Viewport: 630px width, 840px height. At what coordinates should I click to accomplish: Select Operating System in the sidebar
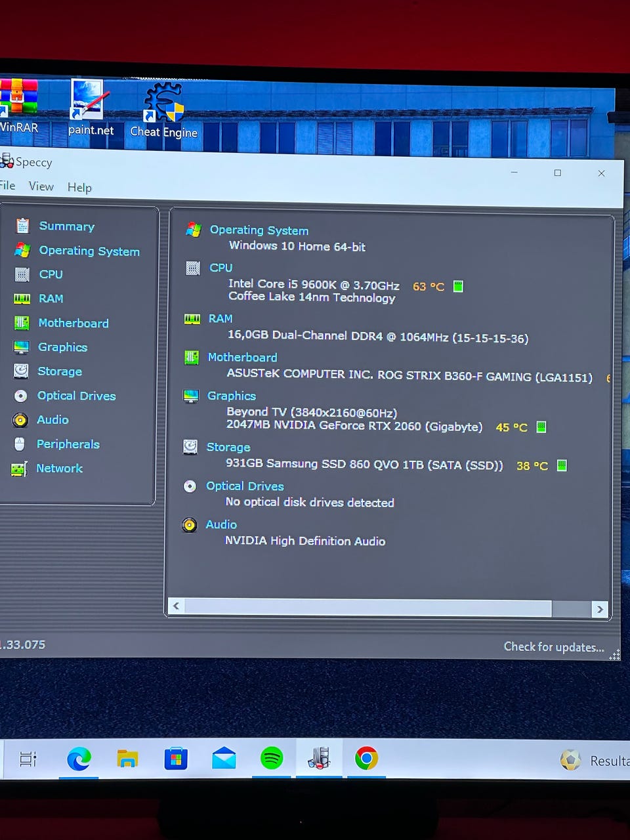pyautogui.click(x=89, y=251)
